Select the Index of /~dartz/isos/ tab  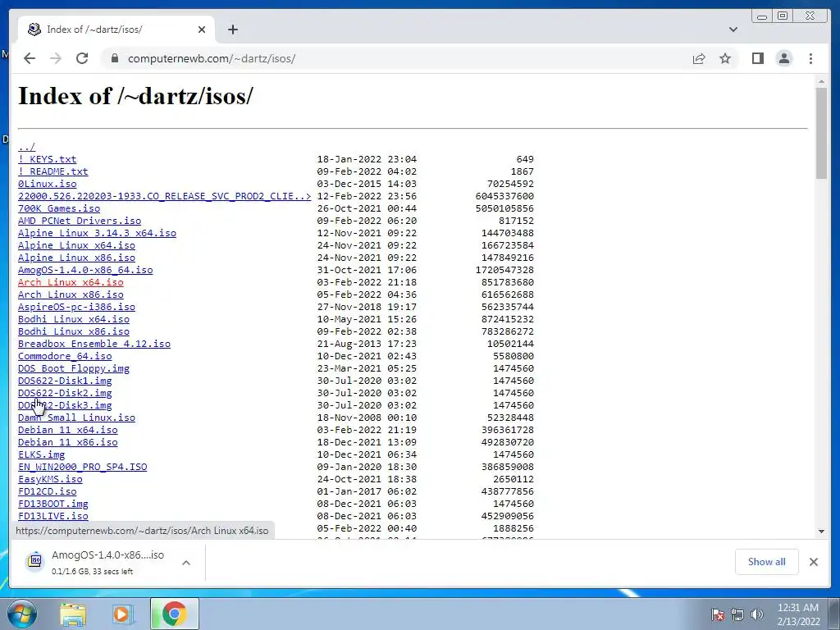click(x=116, y=30)
